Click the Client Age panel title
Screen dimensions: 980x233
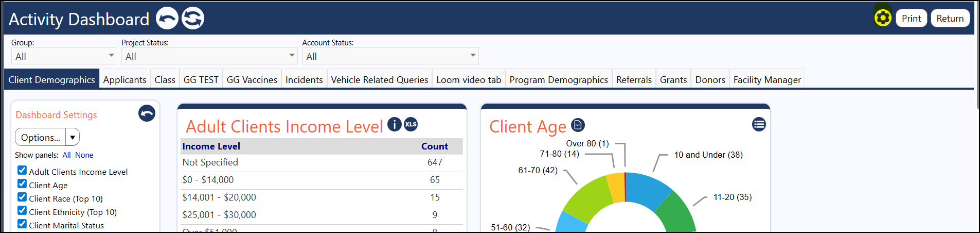coord(527,126)
